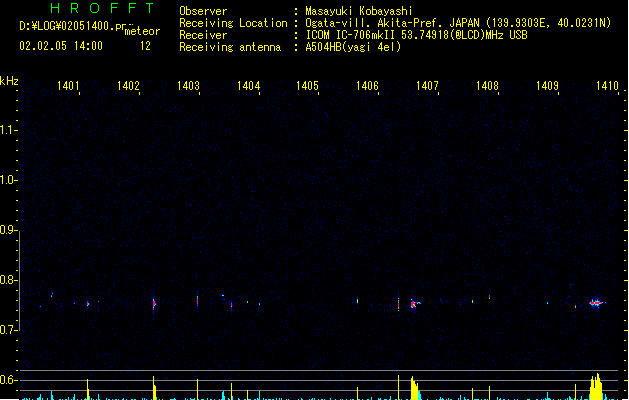This screenshot has width=629, height=400.
Task: Select the Ogata-vill. Akita-Pref. JAPAN location text
Action: tap(392, 23)
